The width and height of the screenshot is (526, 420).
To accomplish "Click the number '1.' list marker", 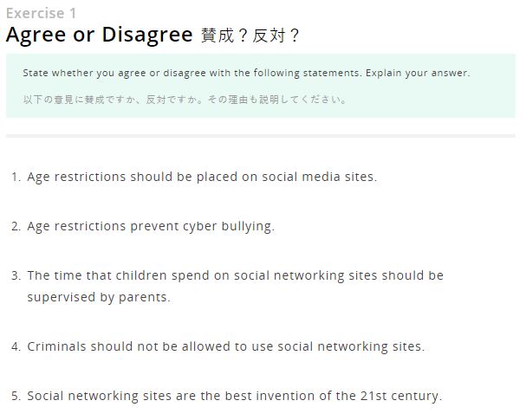I will pyautogui.click(x=16, y=177).
